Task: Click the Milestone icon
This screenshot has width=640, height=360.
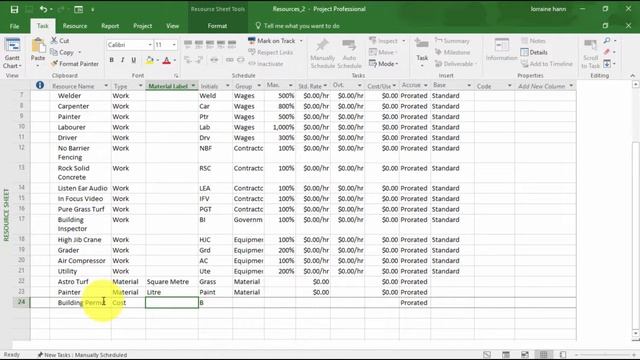Action: tap(439, 52)
